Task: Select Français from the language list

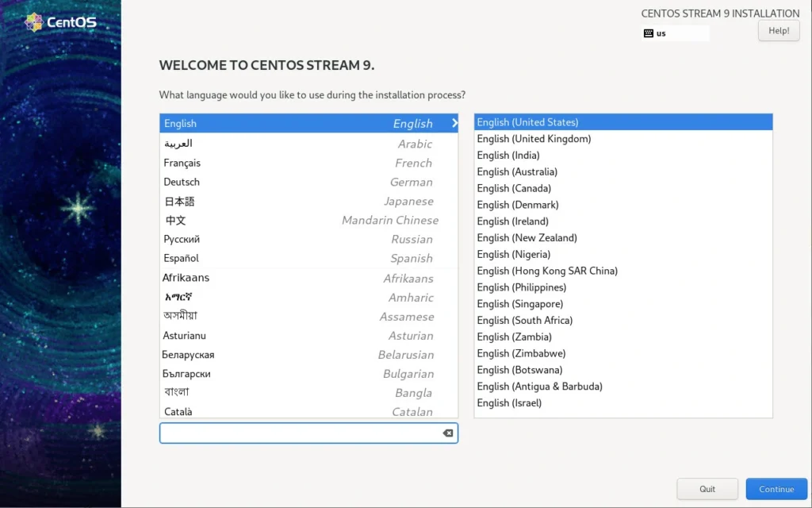Action: coord(182,163)
